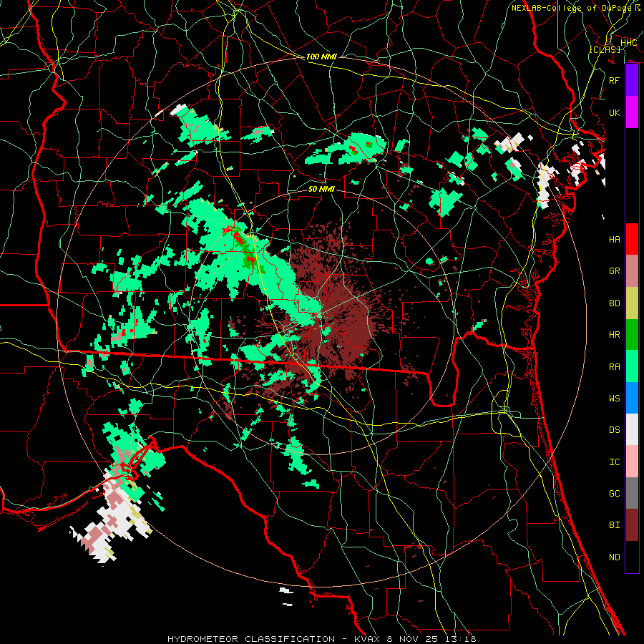The height and width of the screenshot is (644, 644).
Task: Click the IC light pink legend swatch
Action: point(632,462)
